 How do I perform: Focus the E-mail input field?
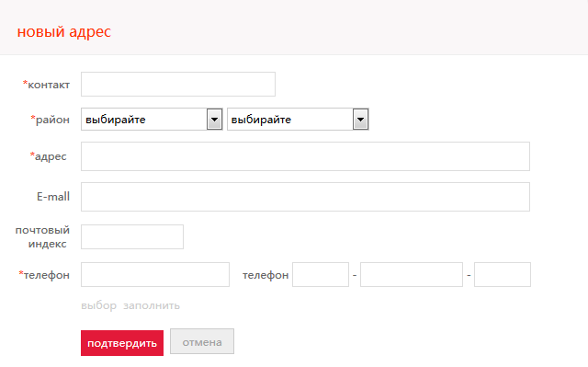pos(305,197)
